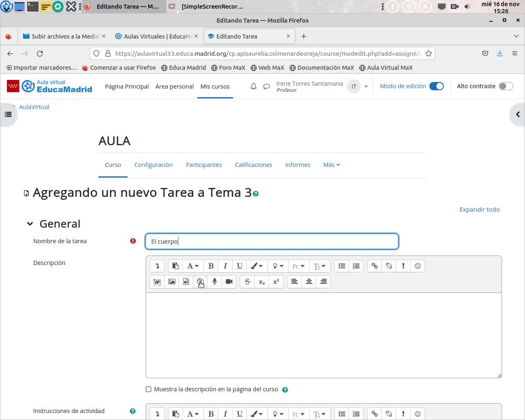Click the EducaMadrid Aula virtual logo
The image size is (525, 420).
click(50, 86)
